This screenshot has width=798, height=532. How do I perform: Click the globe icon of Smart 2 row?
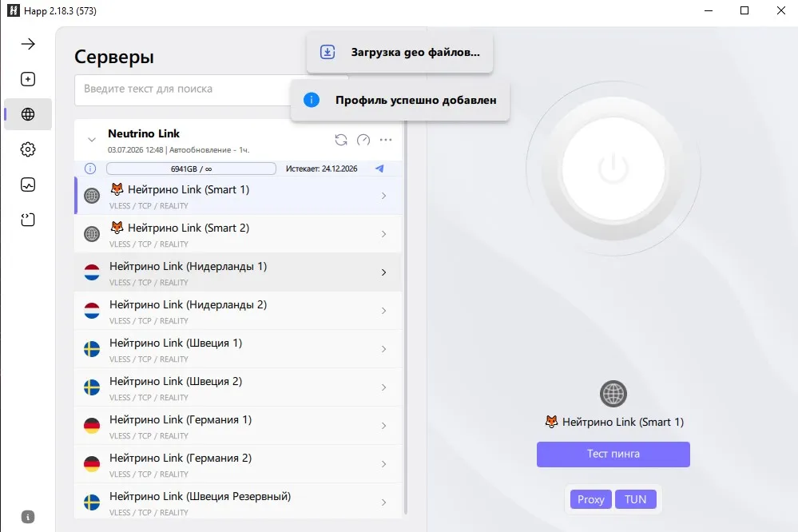pos(92,234)
